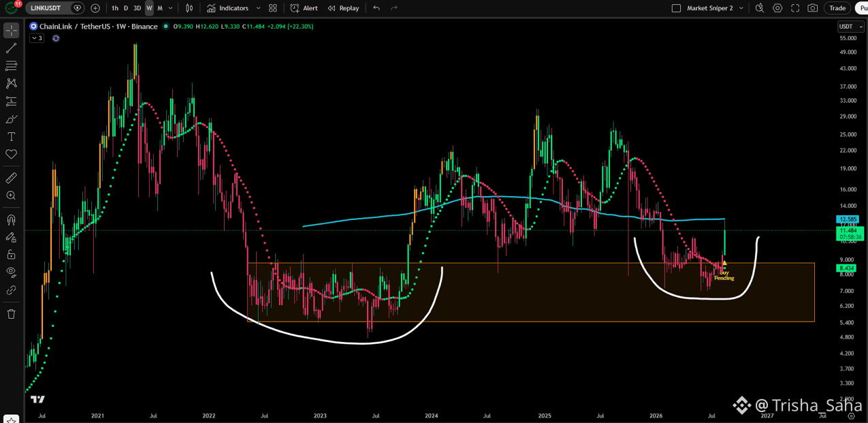Open the Fibonacci and Gann tools

(12, 66)
